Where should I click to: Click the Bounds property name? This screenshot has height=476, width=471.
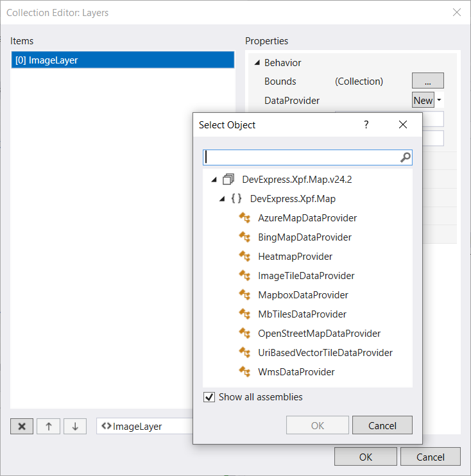pos(280,81)
